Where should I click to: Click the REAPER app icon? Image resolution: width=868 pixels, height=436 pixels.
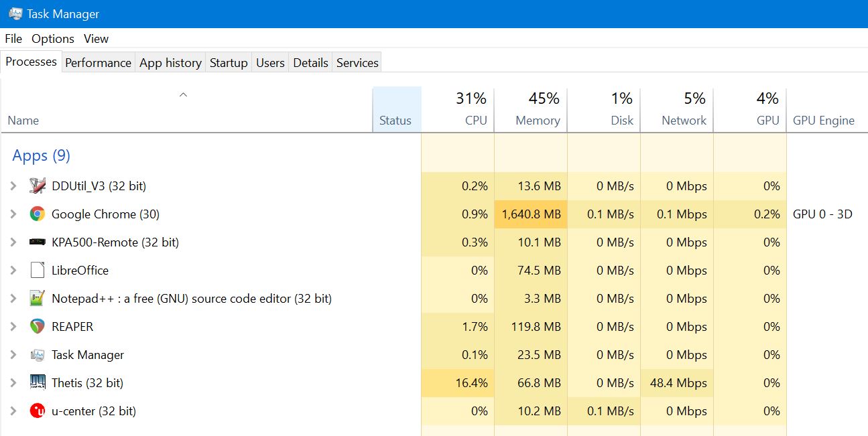(38, 327)
